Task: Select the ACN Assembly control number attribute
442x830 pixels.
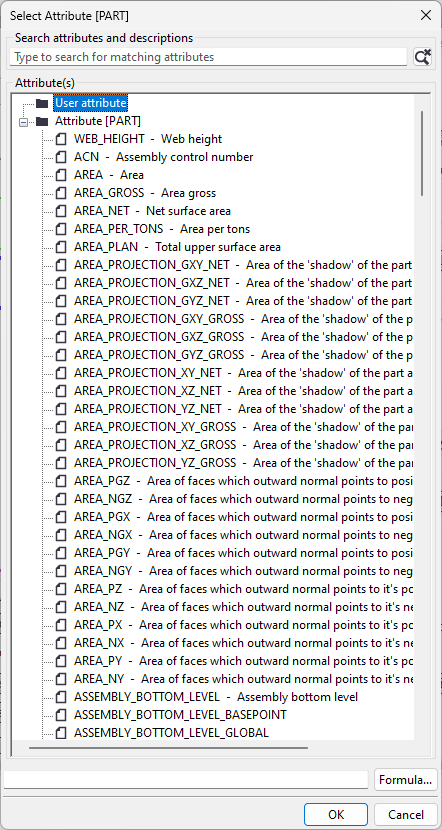Action: pyautogui.click(x=164, y=157)
